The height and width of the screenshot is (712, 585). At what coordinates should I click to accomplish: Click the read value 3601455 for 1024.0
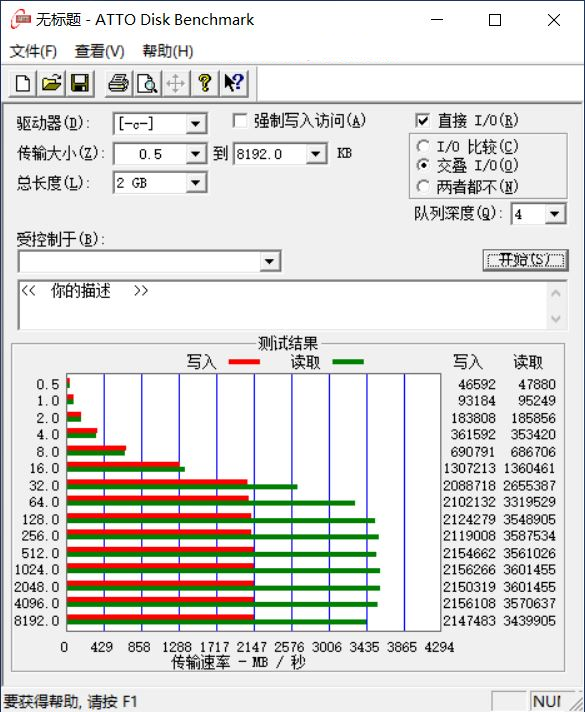tap(529, 569)
